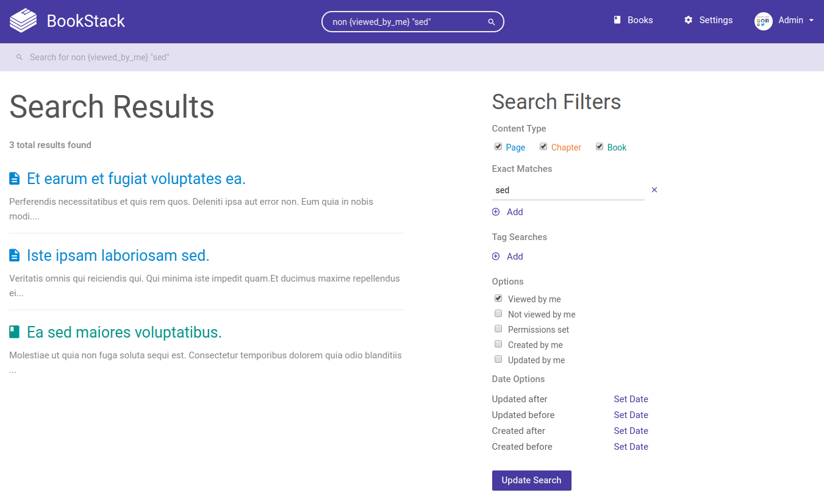Uncheck the 'Viewed by me' option
This screenshot has width=824, height=504.
point(498,299)
